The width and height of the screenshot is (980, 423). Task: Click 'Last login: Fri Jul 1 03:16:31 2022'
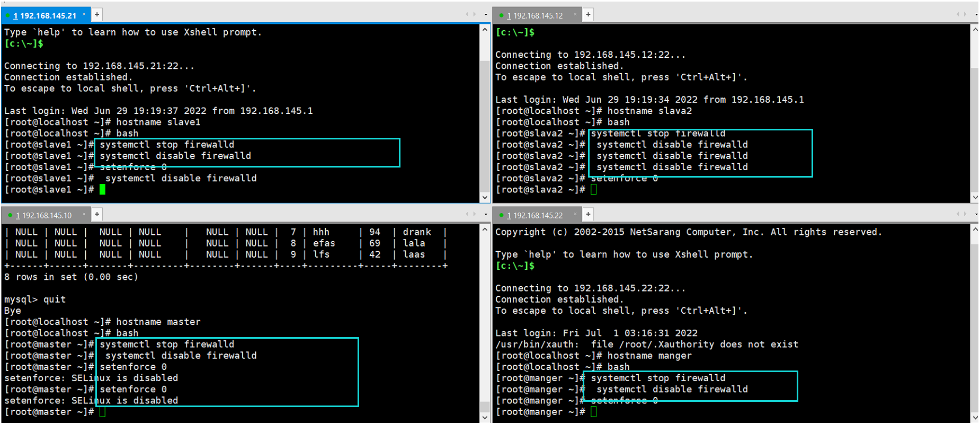click(x=596, y=333)
